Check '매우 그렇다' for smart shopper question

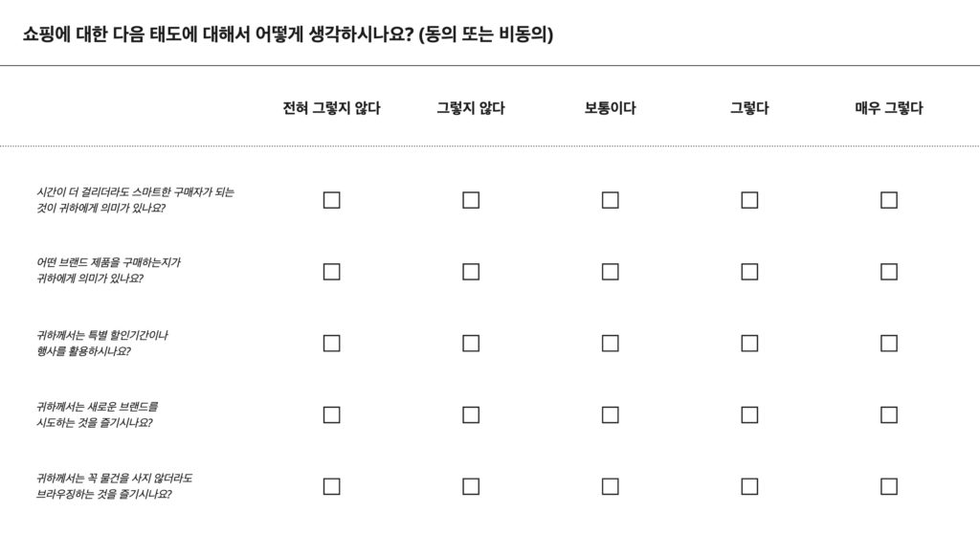pos(888,200)
